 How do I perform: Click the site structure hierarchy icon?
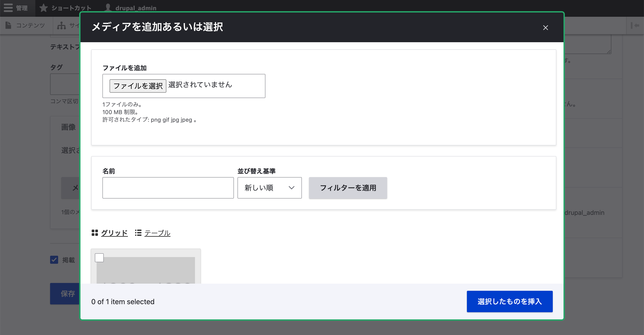click(61, 25)
